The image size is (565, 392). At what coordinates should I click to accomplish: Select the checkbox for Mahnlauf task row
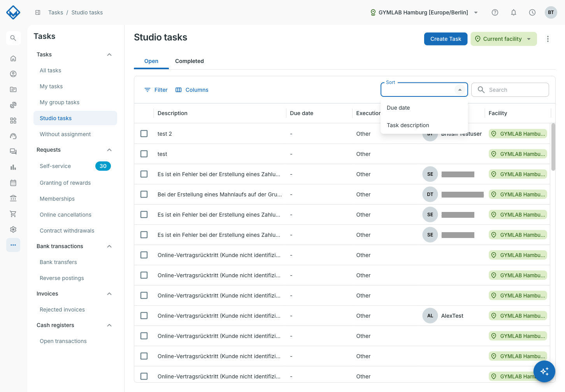(x=144, y=194)
